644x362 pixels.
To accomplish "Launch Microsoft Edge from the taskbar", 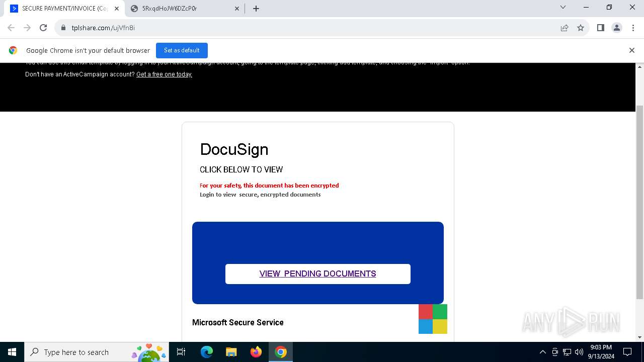I will coord(207,352).
